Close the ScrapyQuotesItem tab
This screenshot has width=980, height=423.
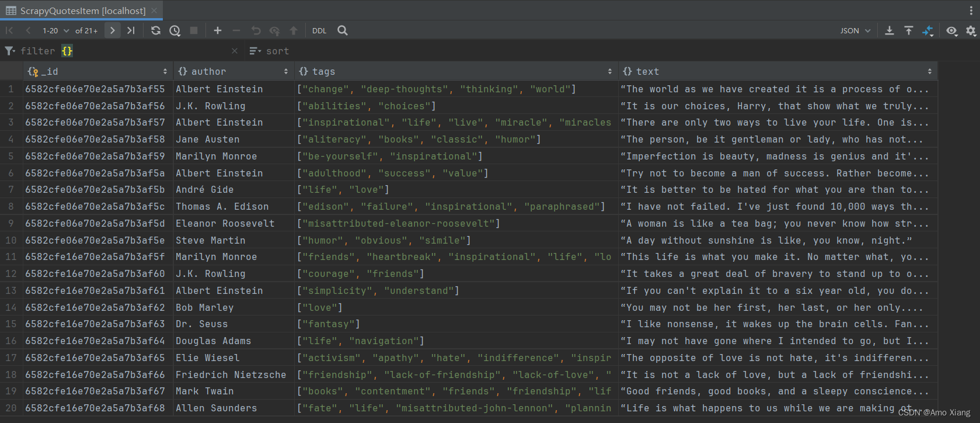[154, 11]
